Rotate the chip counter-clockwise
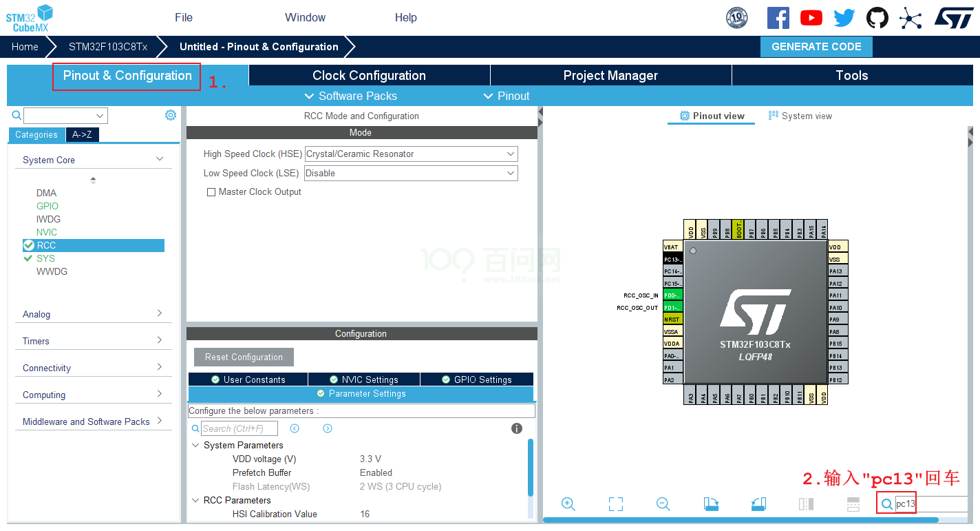The image size is (980, 531). (x=758, y=504)
